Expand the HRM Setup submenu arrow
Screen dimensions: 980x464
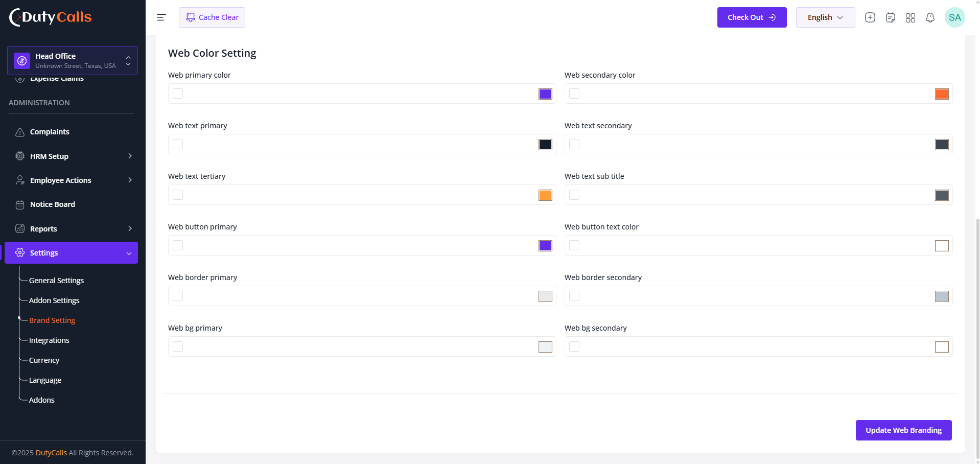pyautogui.click(x=130, y=156)
